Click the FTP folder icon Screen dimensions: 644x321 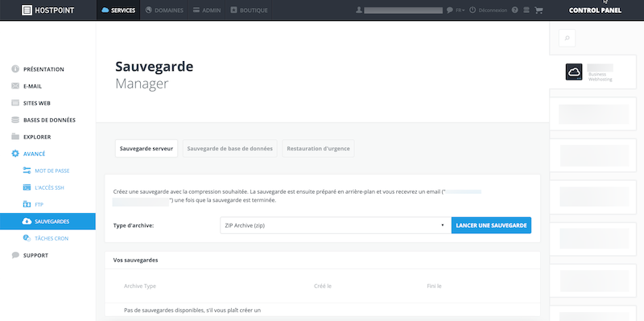click(27, 204)
